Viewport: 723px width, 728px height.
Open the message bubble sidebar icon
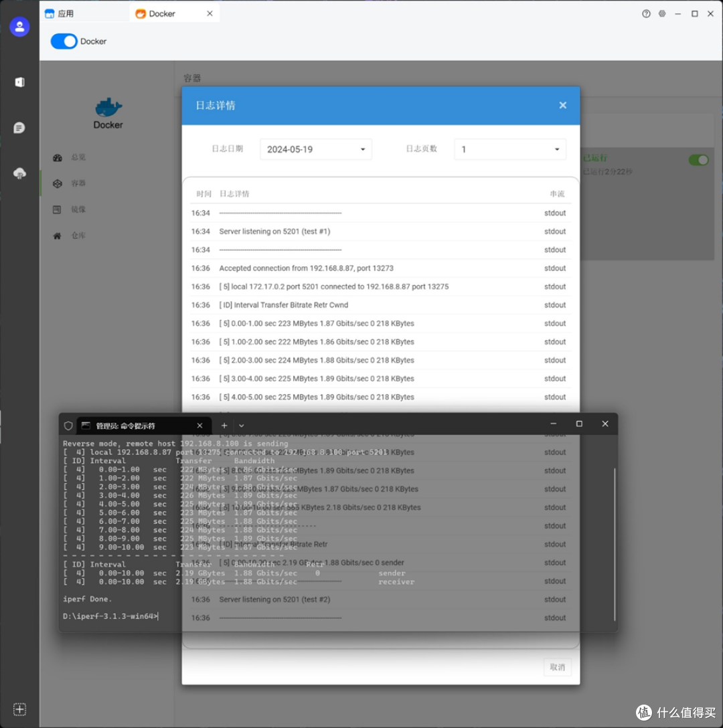point(19,128)
